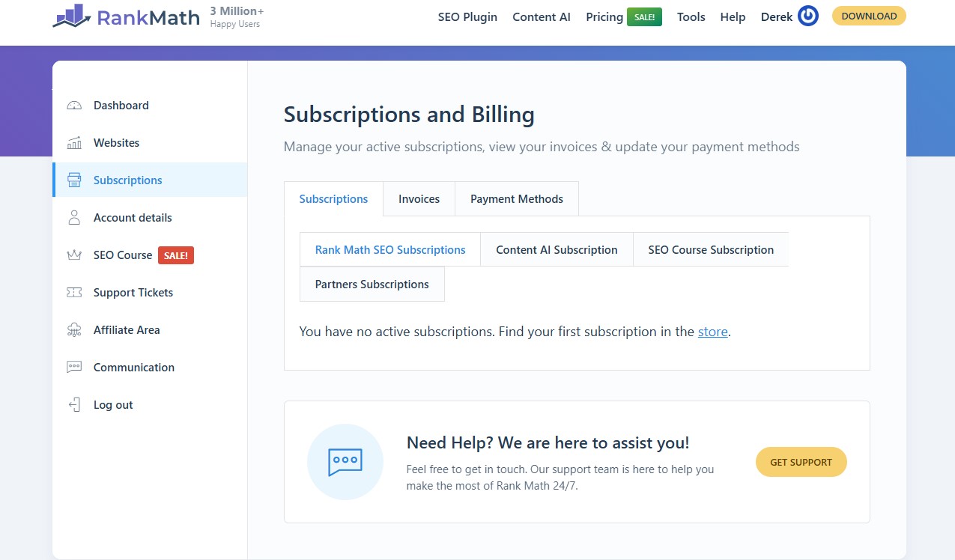Follow the store link
The height and width of the screenshot is (560, 955).
tap(713, 331)
